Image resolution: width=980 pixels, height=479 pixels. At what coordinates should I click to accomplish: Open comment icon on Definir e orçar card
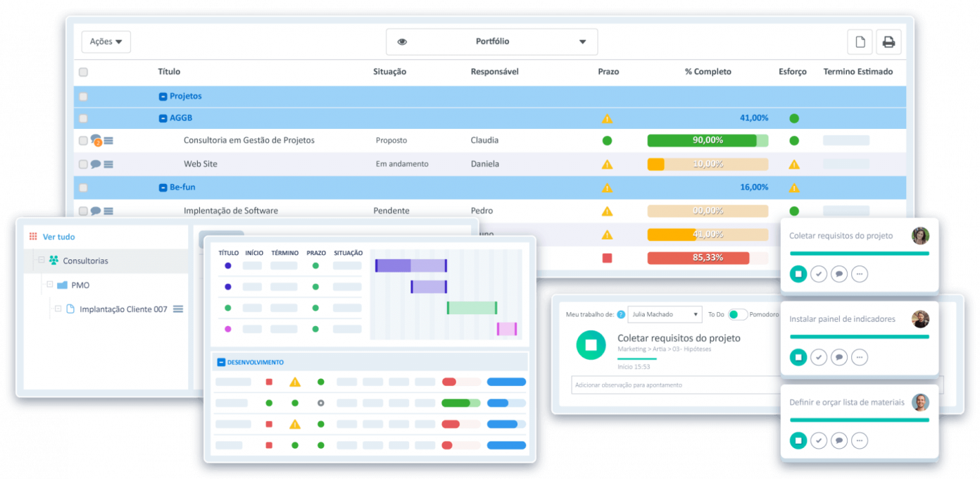838,441
